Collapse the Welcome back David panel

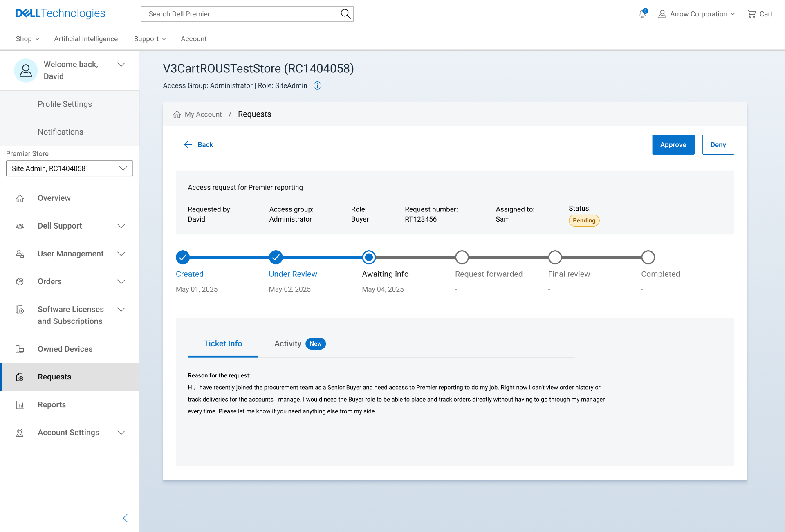tap(121, 65)
